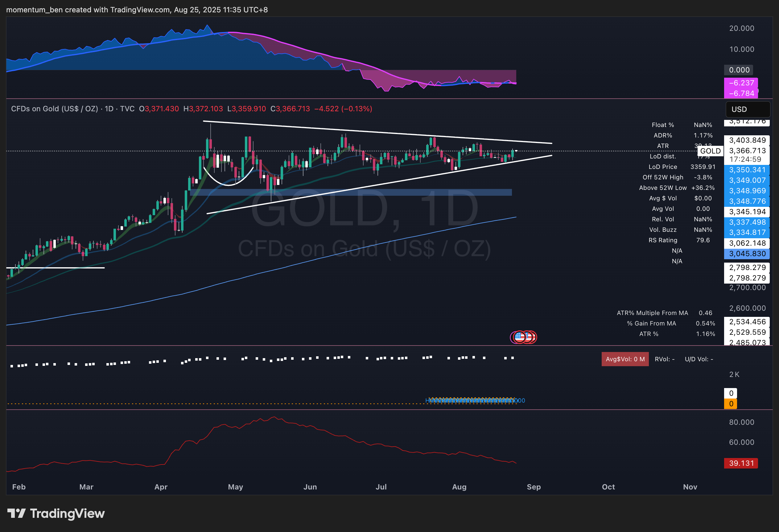Click the orange 0 volume axis label

click(x=731, y=404)
